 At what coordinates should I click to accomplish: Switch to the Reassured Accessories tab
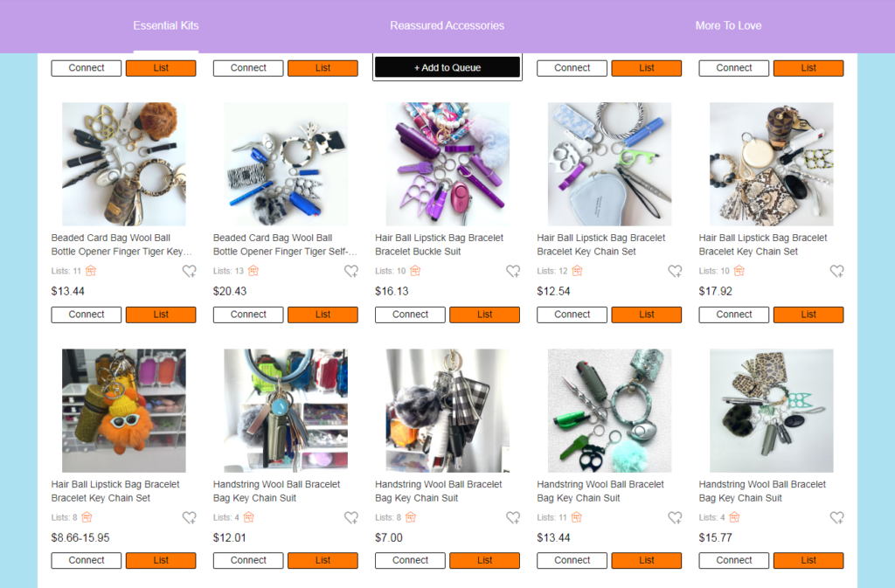tap(447, 25)
